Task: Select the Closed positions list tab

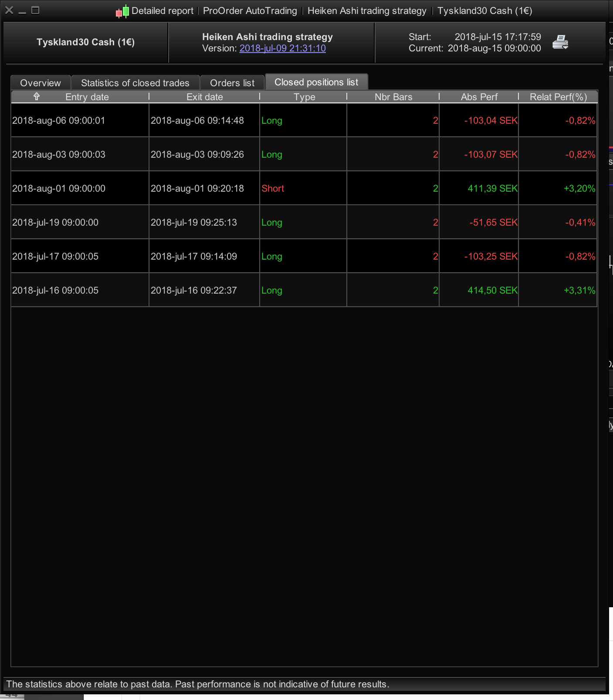Action: click(x=316, y=82)
